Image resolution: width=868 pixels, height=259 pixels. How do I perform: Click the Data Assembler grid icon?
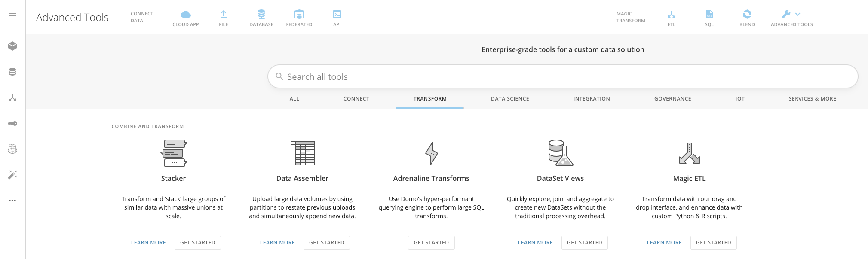click(x=303, y=153)
